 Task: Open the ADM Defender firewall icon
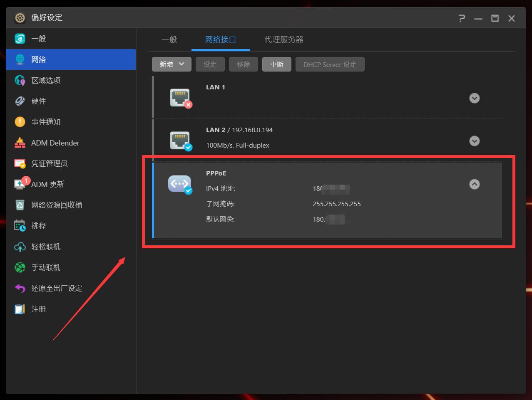(20, 143)
